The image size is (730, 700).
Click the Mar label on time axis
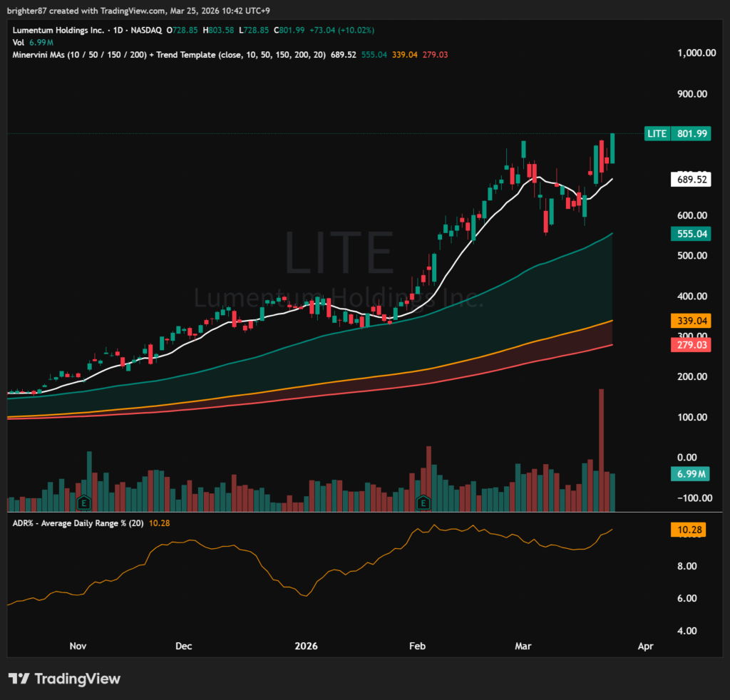point(524,646)
